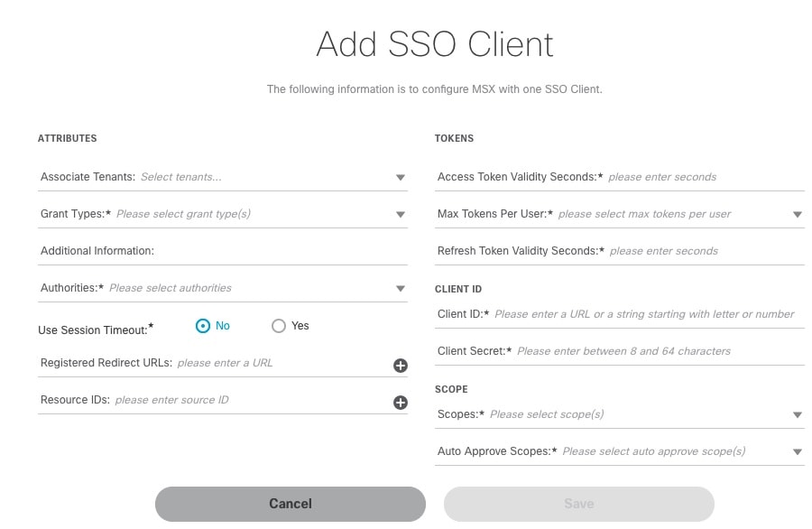Open the Associate Tenants dropdown arrow
The height and width of the screenshot is (529, 812).
pyautogui.click(x=401, y=178)
